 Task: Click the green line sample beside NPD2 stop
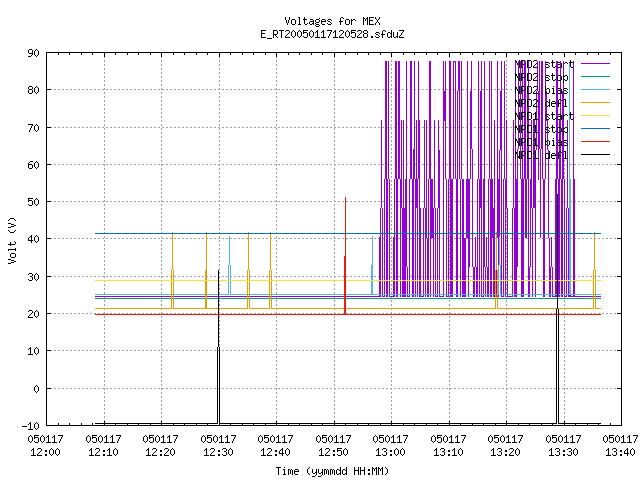[x=595, y=76]
